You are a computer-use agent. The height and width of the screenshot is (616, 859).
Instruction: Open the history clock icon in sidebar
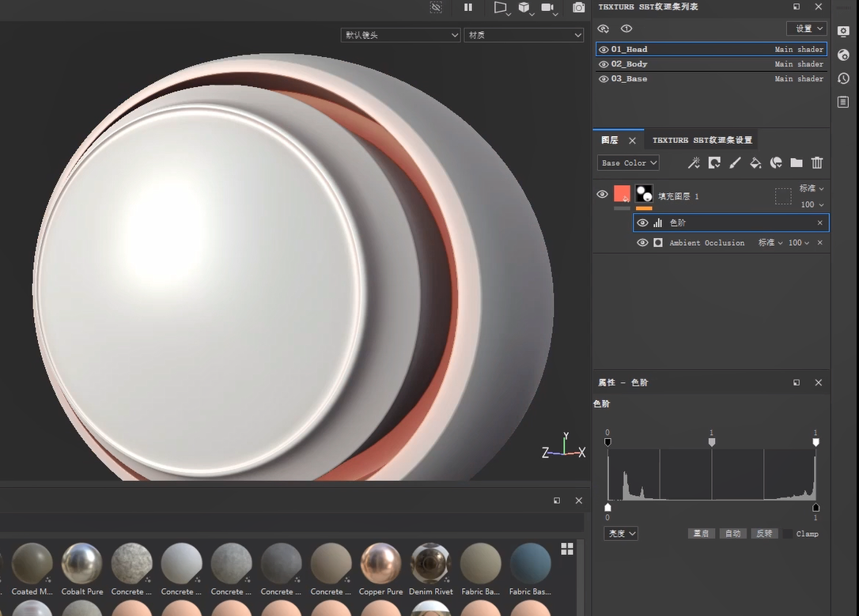point(844,78)
